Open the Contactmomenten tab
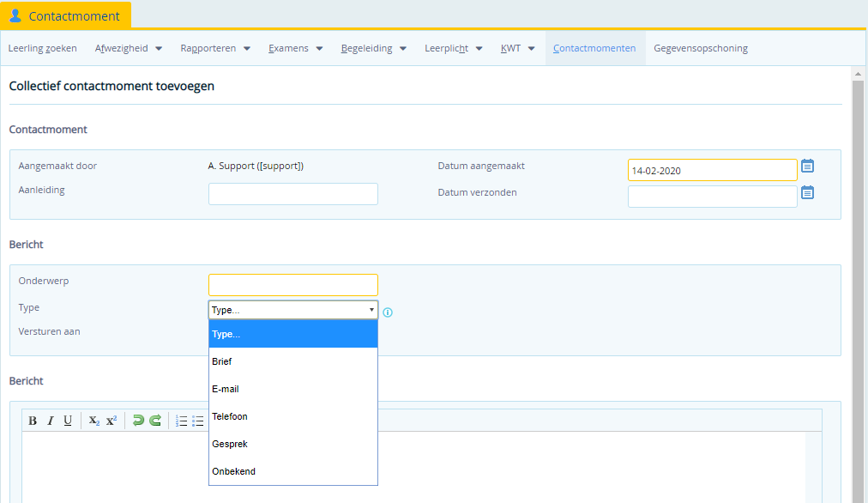868x503 pixels. click(x=594, y=48)
